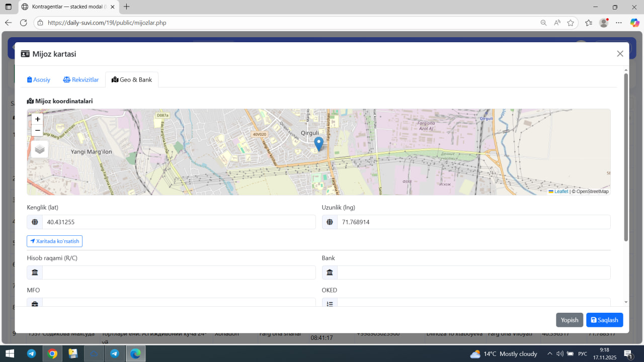Image resolution: width=644 pixels, height=362 pixels.
Task: Click the modal vertical scrollbar
Action: pyautogui.click(x=626, y=157)
